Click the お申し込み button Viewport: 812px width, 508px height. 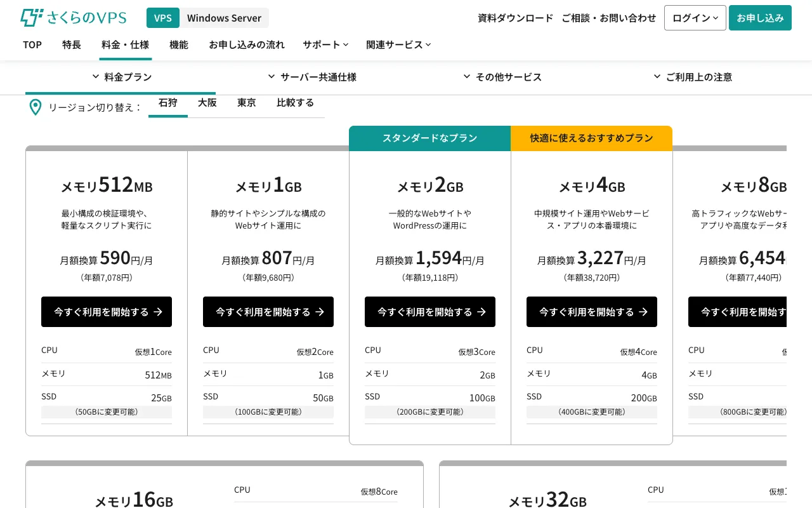tap(760, 18)
